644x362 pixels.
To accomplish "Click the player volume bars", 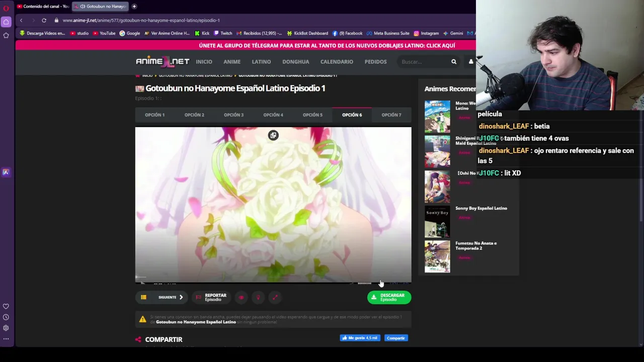I will (364, 283).
